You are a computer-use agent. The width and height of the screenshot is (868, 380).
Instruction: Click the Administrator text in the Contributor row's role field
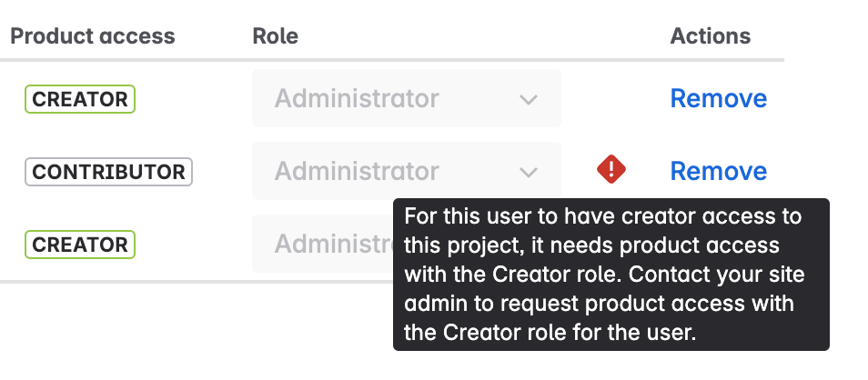[x=357, y=171]
